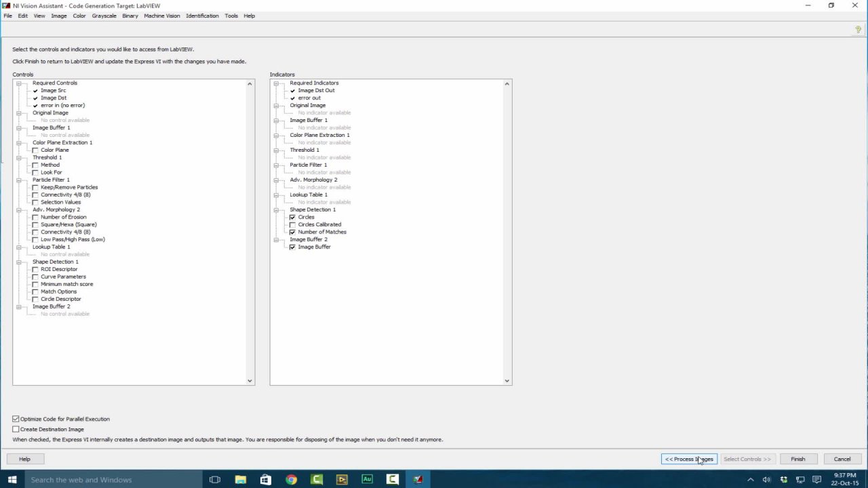Uncheck the Image Buffer indicator
868x488 pixels.
[292, 247]
